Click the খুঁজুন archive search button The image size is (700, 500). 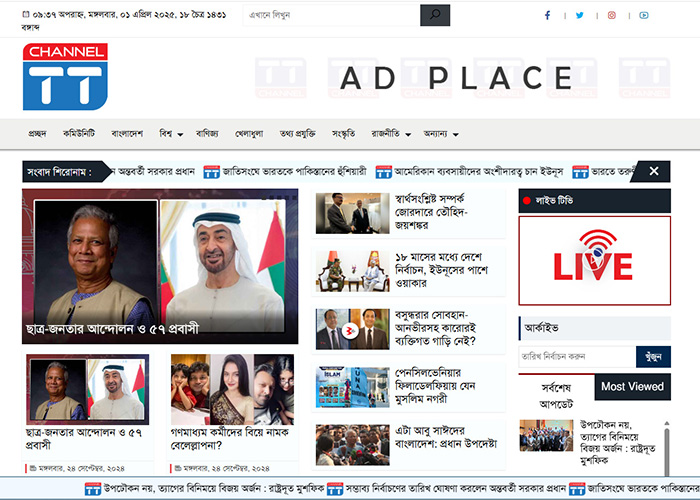point(653,356)
